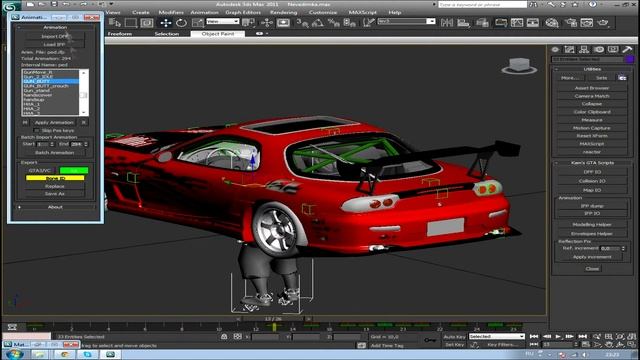Image resolution: width=640 pixels, height=360 pixels.
Task: Open the Create command panel tab
Action: click(555, 49)
